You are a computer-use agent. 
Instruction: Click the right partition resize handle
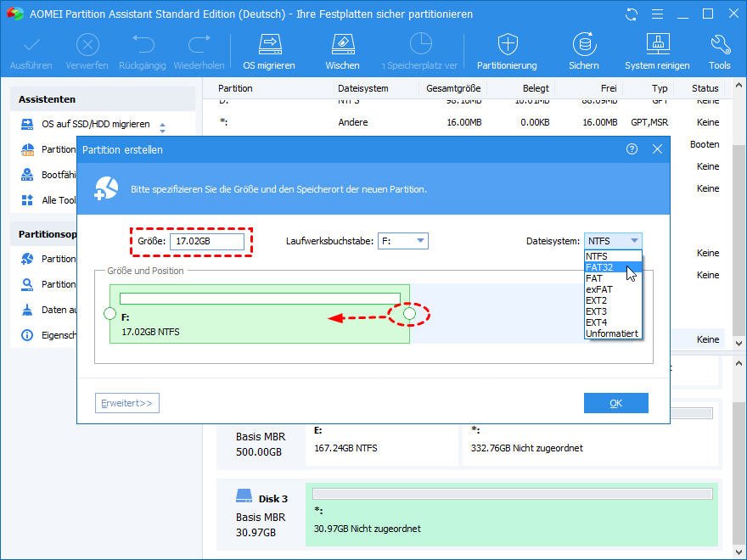click(x=409, y=313)
